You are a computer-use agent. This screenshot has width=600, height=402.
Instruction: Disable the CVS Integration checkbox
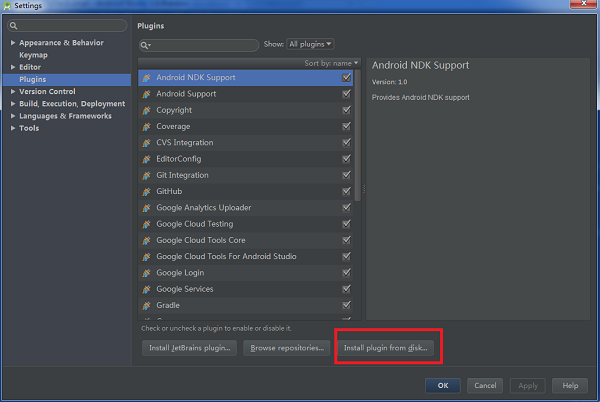pos(346,143)
